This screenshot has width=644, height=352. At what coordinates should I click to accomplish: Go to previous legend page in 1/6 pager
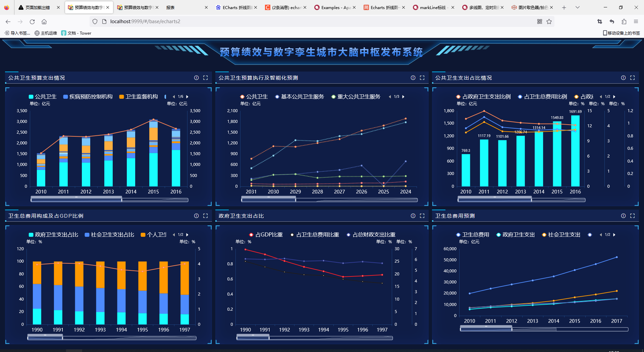173,97
